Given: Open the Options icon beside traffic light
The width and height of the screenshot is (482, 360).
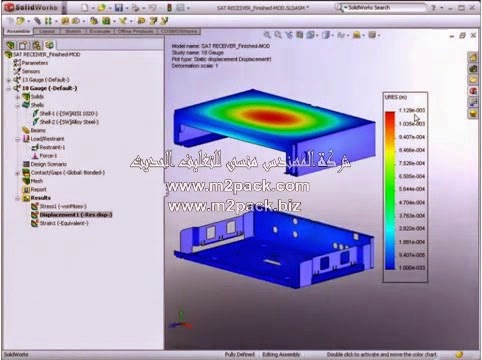Looking at the screenshot, I should (x=180, y=7).
